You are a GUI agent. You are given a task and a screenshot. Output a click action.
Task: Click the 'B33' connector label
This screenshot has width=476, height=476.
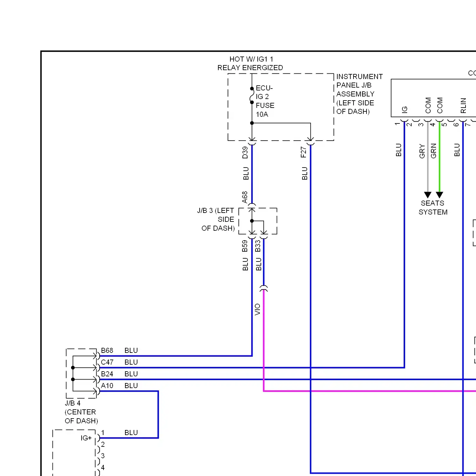(x=258, y=246)
